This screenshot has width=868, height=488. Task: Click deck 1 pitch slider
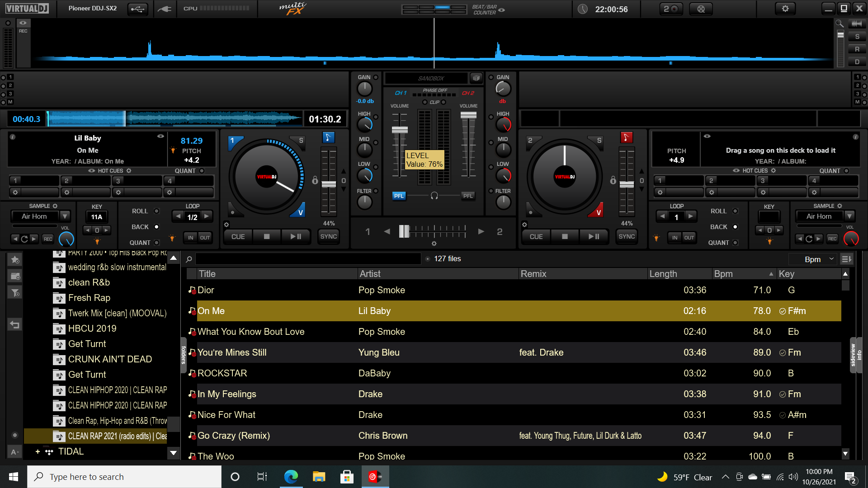tap(329, 184)
